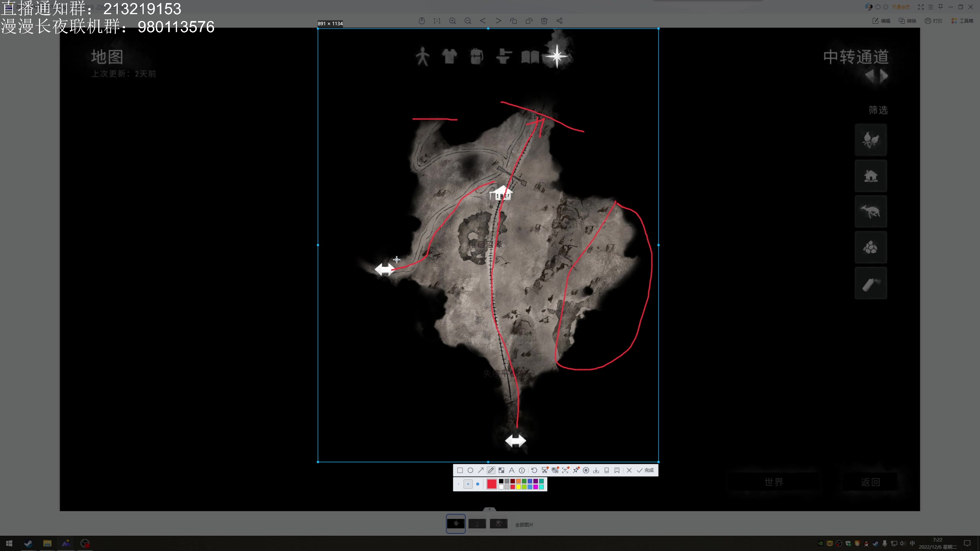This screenshot has height=551, width=980.
Task: Choose the medium brush size dot
Action: tap(468, 484)
